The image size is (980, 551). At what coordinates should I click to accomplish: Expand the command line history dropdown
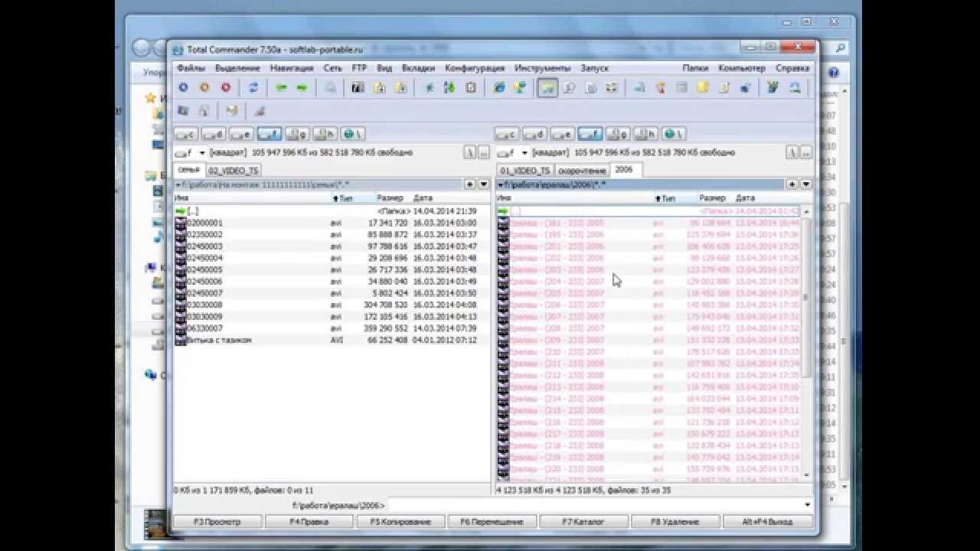[808, 505]
